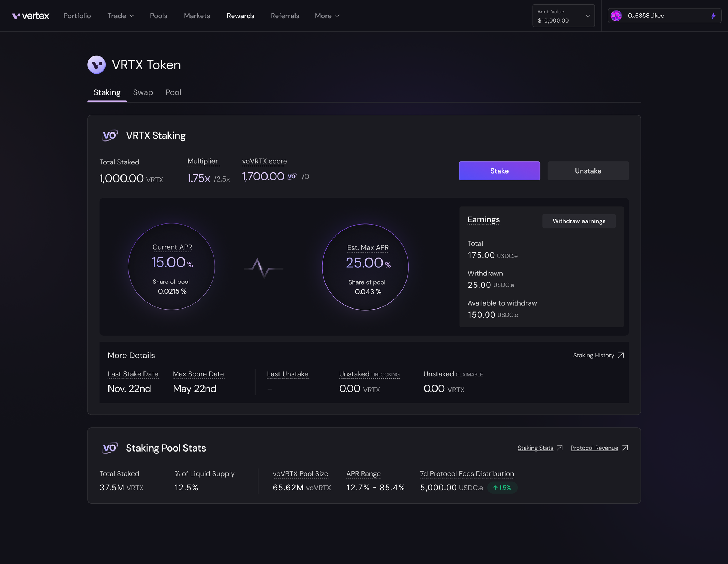Open the Protocol Revenue link
This screenshot has height=564, width=728.
coord(594,448)
